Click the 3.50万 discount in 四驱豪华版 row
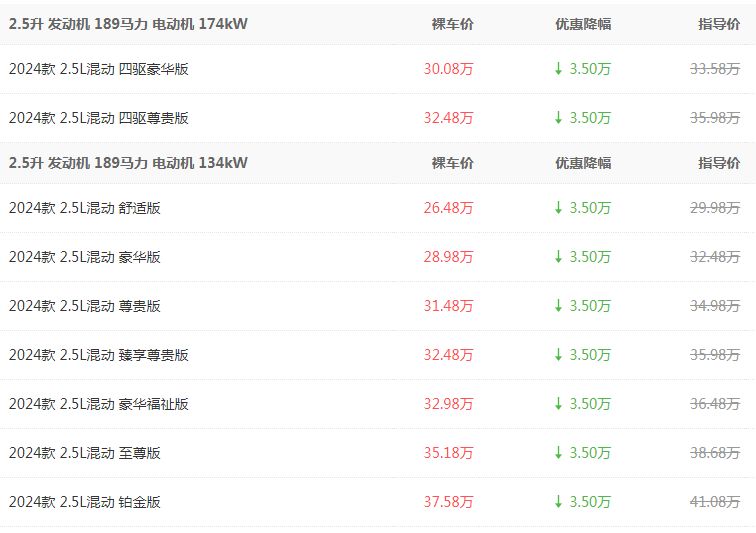 (583, 69)
